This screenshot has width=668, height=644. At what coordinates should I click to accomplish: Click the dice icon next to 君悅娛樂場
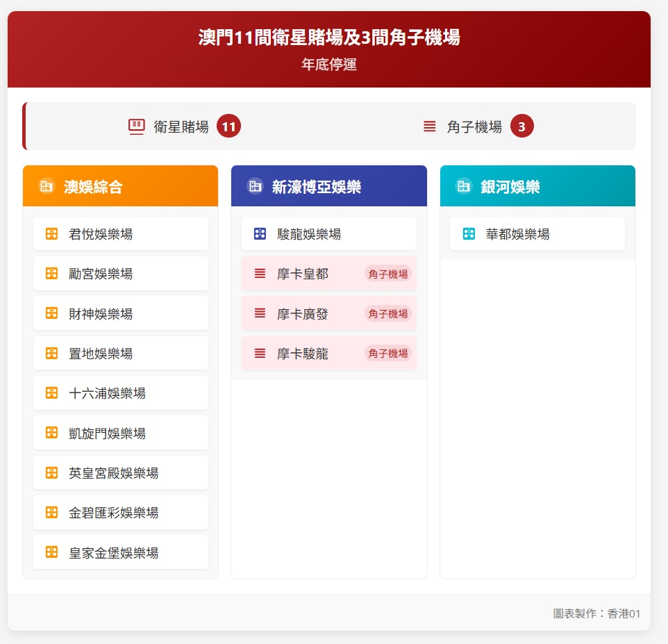click(51, 234)
